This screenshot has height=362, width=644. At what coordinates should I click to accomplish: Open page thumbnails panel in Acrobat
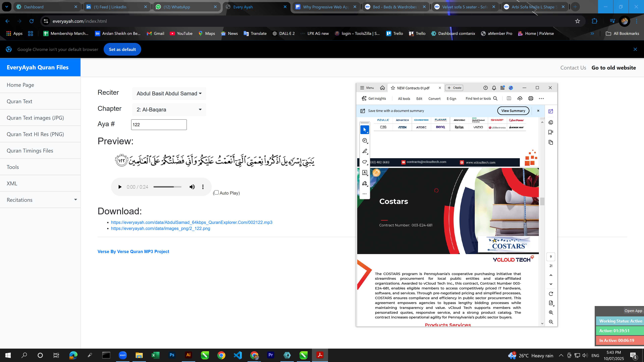tap(550, 142)
